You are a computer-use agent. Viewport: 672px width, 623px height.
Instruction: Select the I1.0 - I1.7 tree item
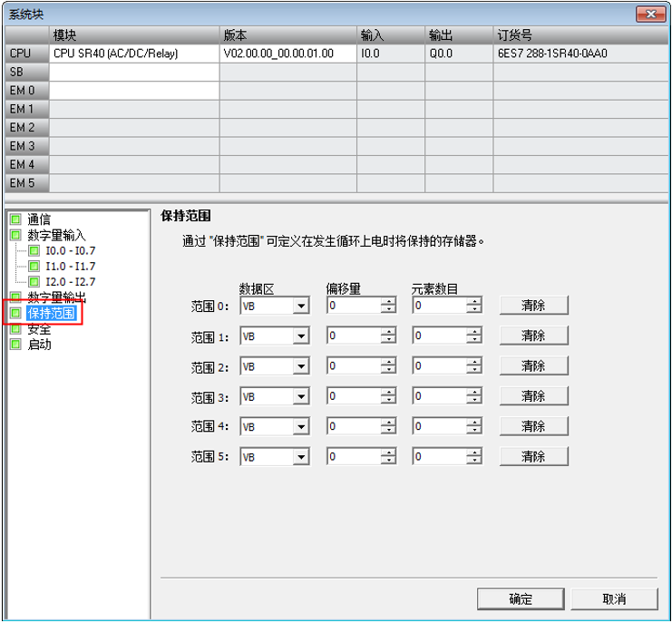coord(70,267)
